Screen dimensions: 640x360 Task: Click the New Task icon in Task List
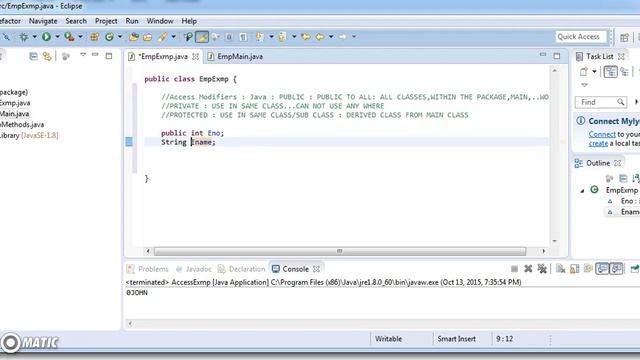coord(584,72)
